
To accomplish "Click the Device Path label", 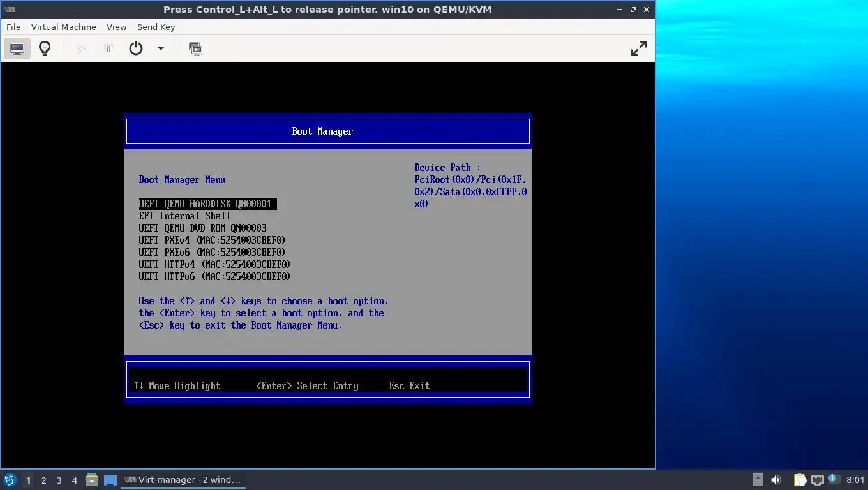I will [x=447, y=167].
